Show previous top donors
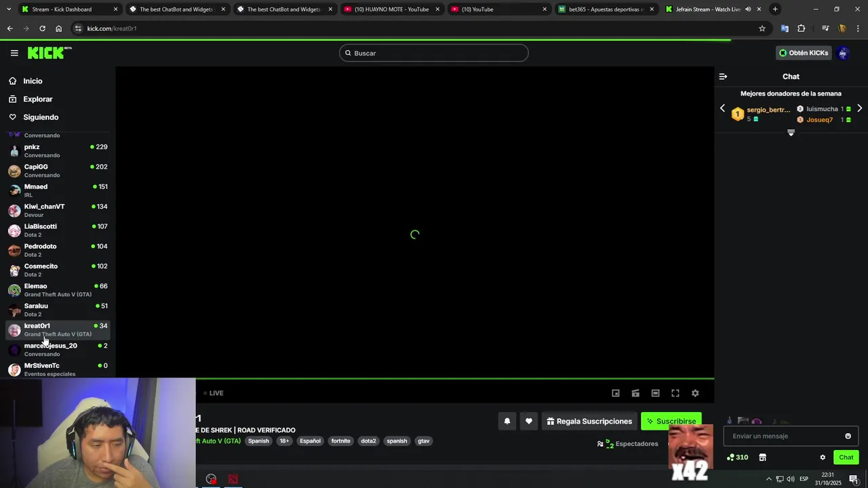 tap(722, 108)
